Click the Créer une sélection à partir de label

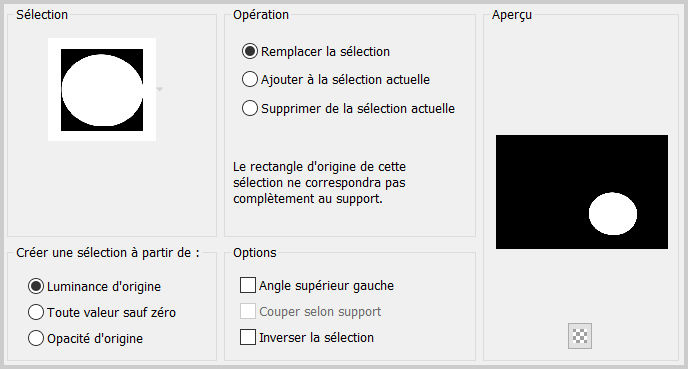tap(108, 253)
